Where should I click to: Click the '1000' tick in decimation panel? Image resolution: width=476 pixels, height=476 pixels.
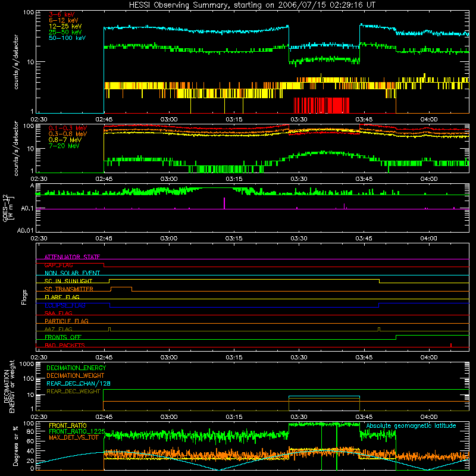tap(26, 364)
